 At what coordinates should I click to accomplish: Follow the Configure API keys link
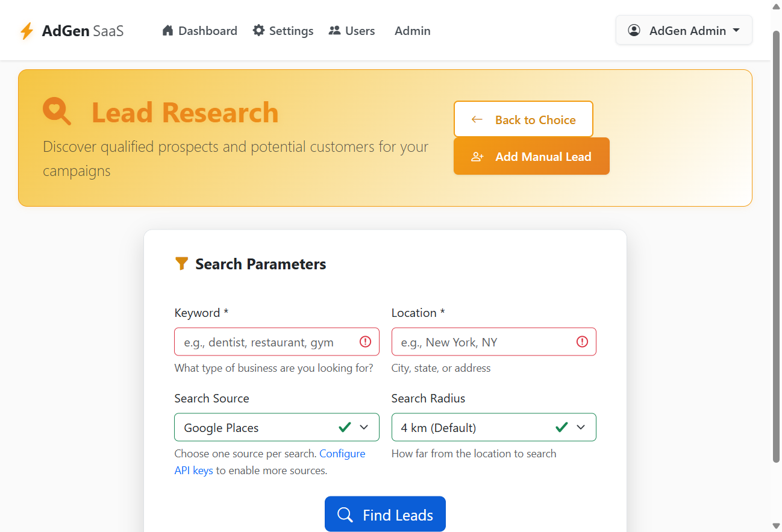pos(270,462)
